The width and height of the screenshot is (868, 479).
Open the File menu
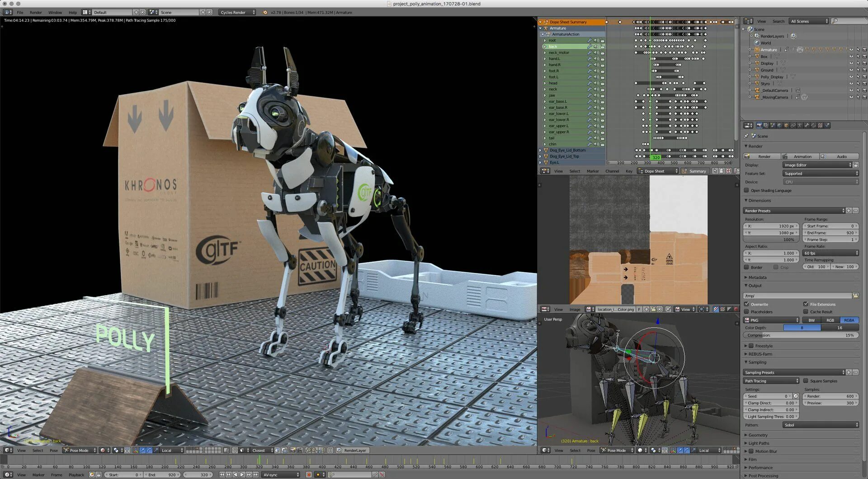tap(20, 12)
